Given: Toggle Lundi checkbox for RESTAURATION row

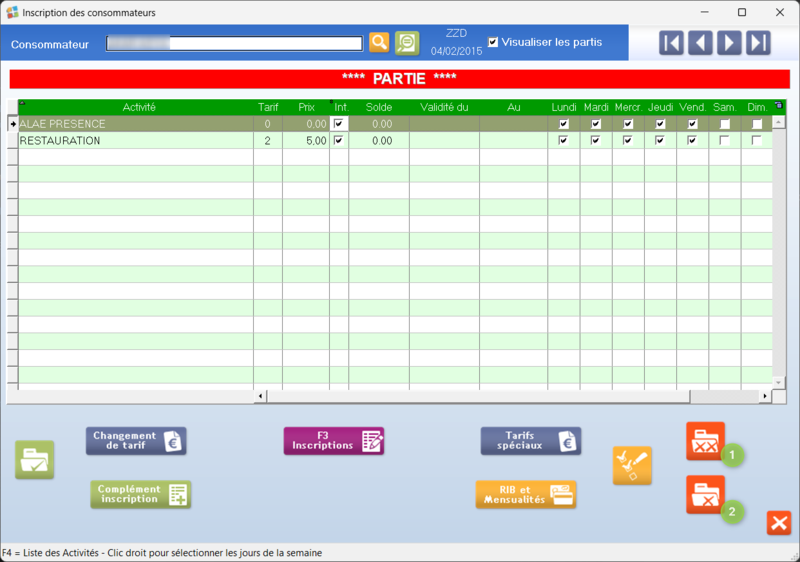Looking at the screenshot, I should pos(564,141).
